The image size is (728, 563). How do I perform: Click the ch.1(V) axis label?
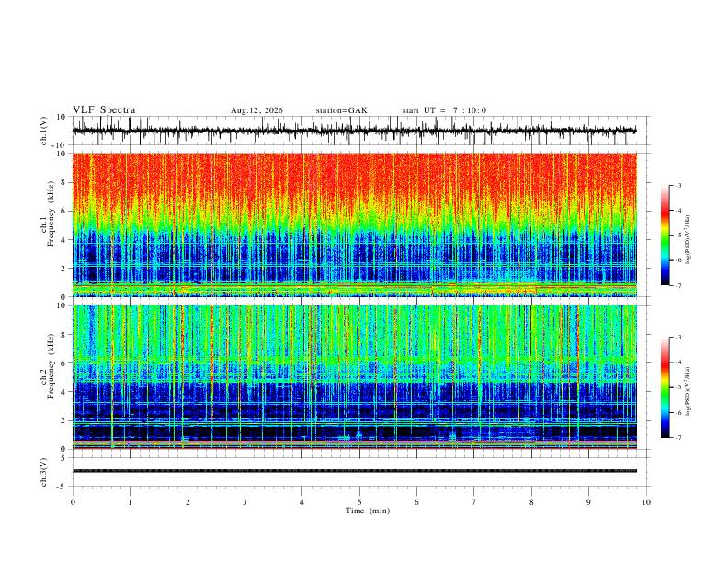point(44,131)
